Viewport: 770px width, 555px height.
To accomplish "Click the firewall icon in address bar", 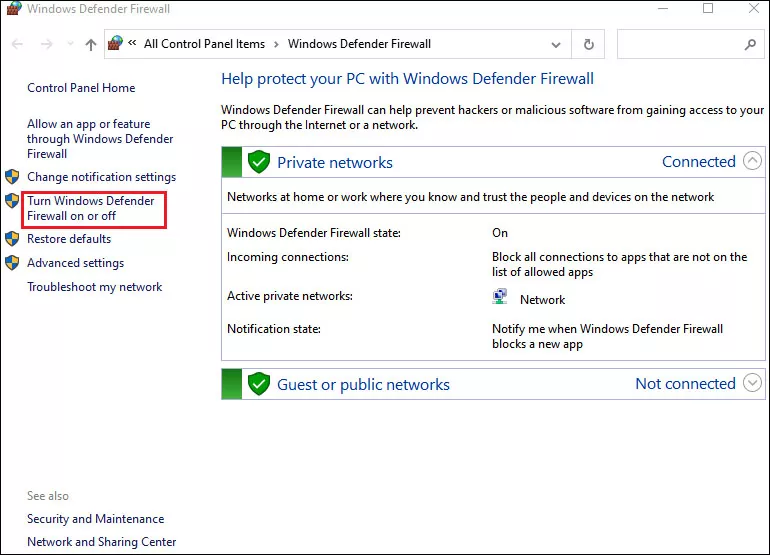I will pos(115,43).
